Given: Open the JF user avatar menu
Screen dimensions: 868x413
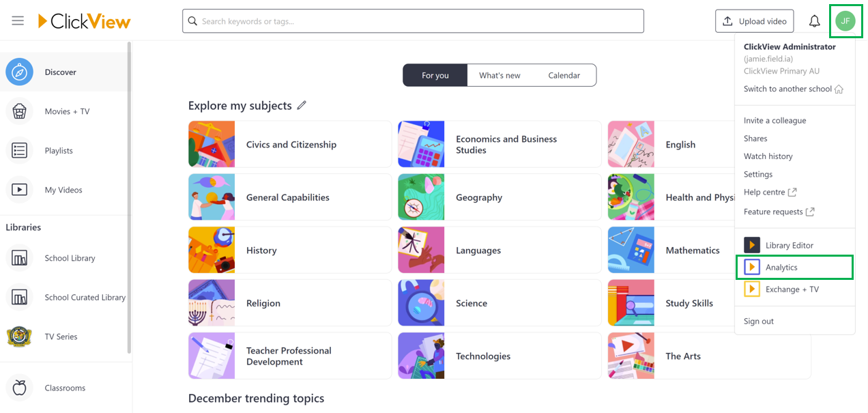Looking at the screenshot, I should coord(845,21).
